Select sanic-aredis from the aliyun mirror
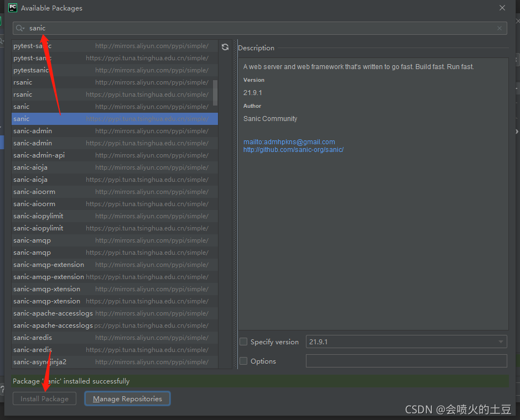Viewport: 520px width, 420px height. click(115, 338)
